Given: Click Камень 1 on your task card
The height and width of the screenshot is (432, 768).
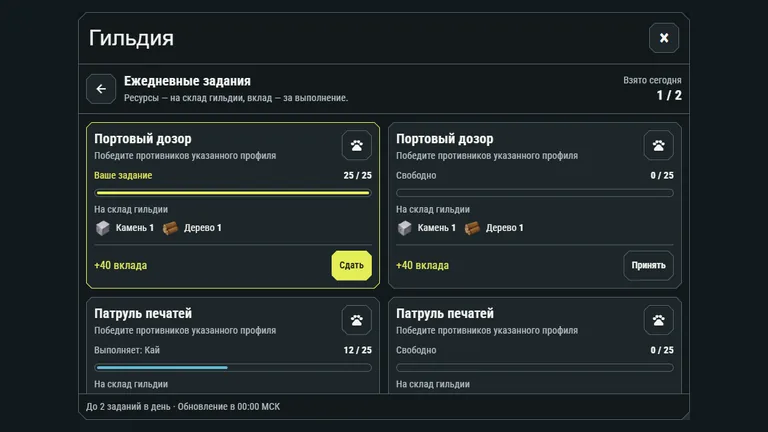Looking at the screenshot, I should (135, 228).
